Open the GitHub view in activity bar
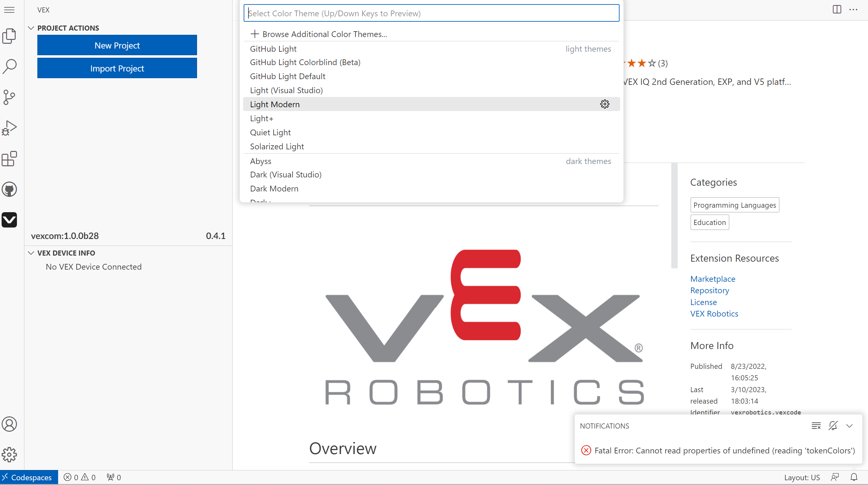Image resolution: width=868 pixels, height=485 pixels. click(x=10, y=189)
